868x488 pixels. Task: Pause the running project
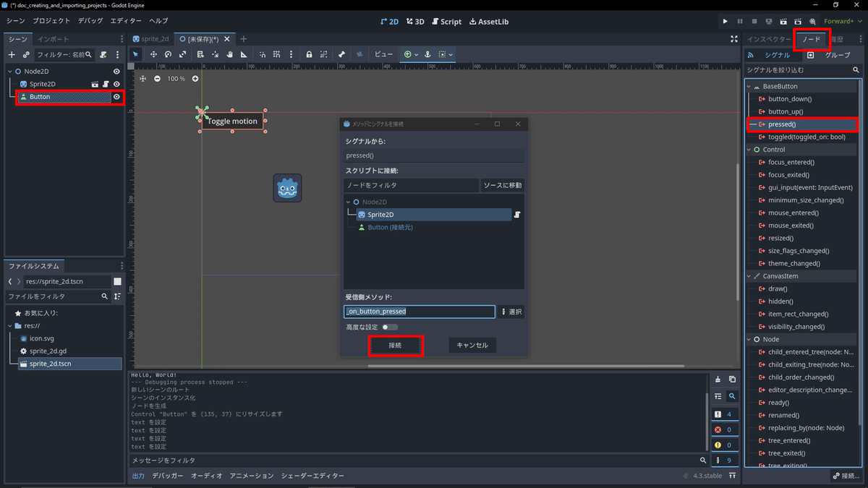point(740,22)
